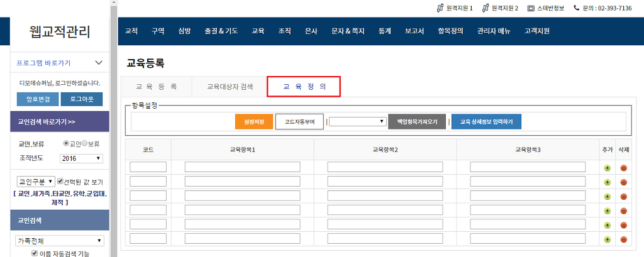Click the 로그아웃 button
The height and width of the screenshot is (257, 644).
click(81, 99)
